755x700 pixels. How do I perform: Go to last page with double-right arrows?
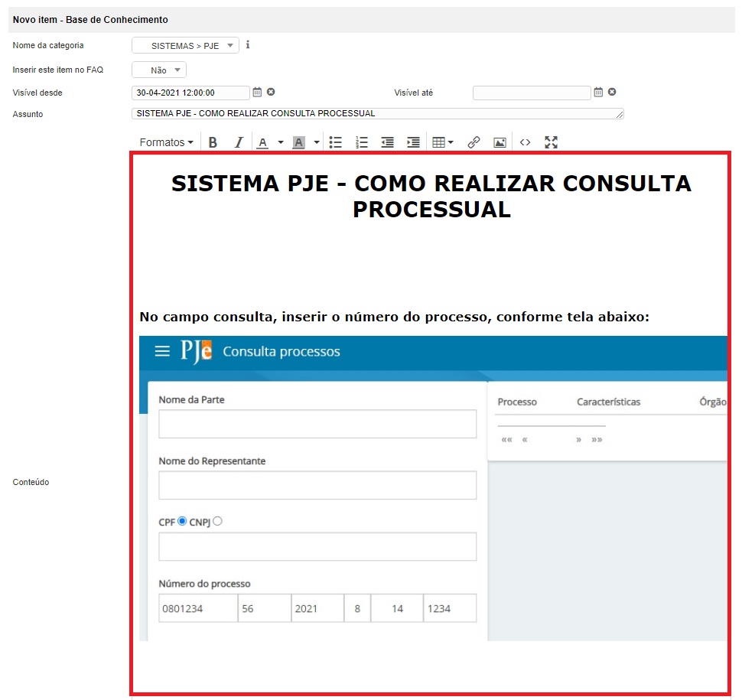(597, 440)
